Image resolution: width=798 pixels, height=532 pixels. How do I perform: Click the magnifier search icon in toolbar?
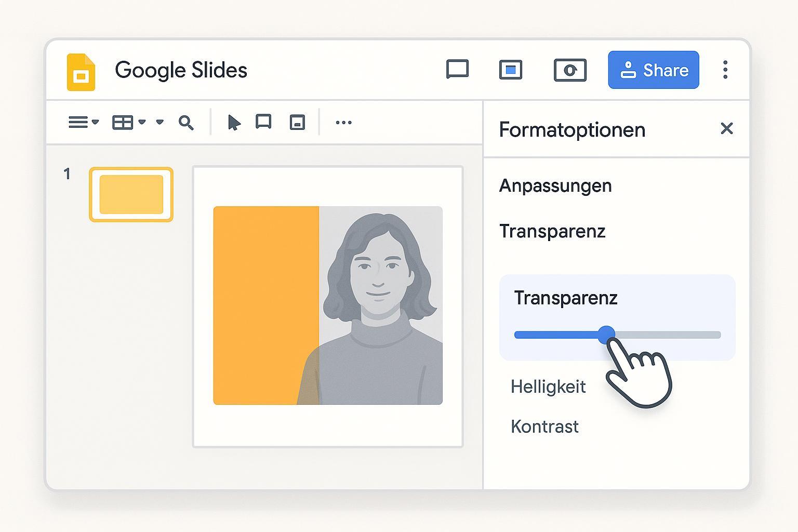tap(186, 123)
